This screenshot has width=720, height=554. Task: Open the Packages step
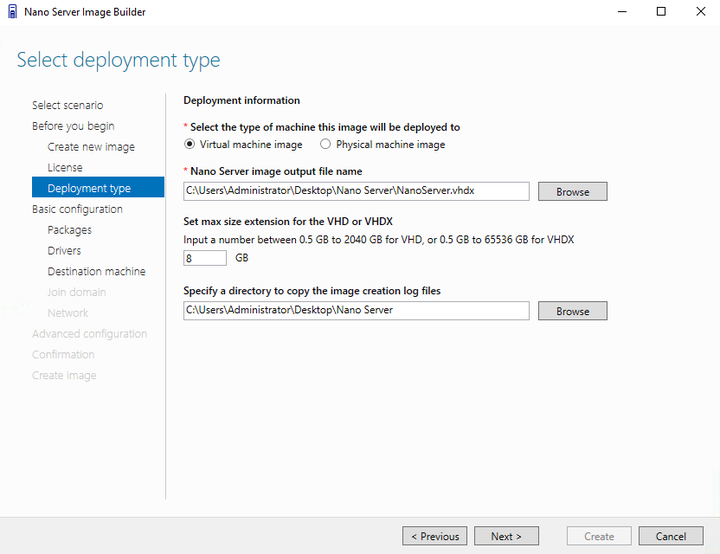pos(69,230)
